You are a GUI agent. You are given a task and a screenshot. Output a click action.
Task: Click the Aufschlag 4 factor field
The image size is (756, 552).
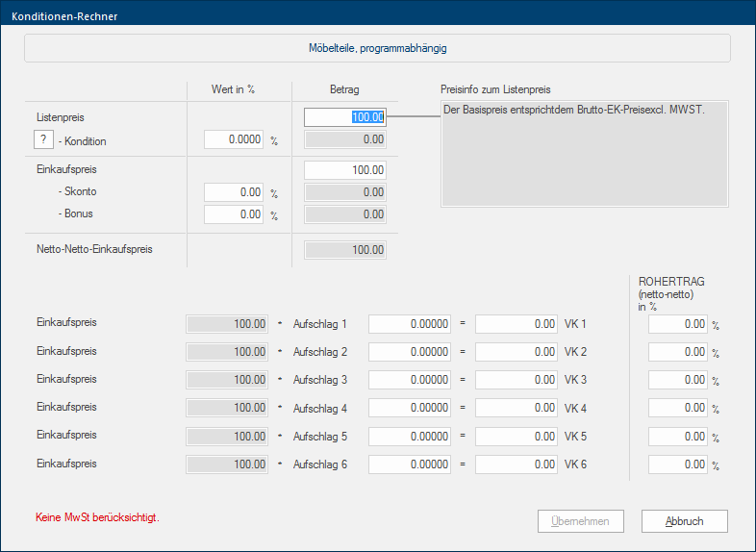(410, 408)
